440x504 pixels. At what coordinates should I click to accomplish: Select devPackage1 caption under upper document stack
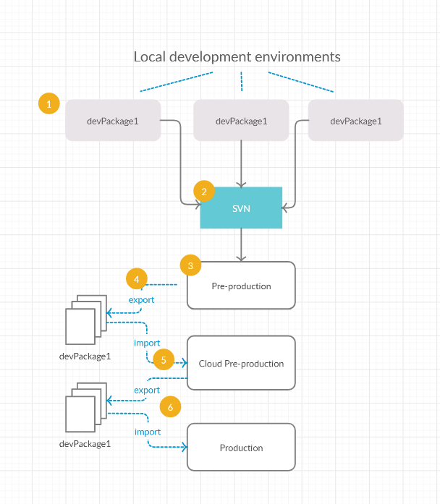tap(85, 356)
